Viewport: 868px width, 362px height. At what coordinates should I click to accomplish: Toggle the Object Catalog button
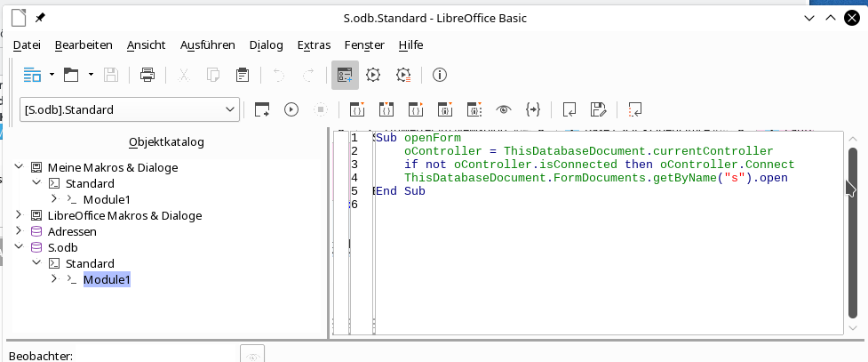[345, 75]
